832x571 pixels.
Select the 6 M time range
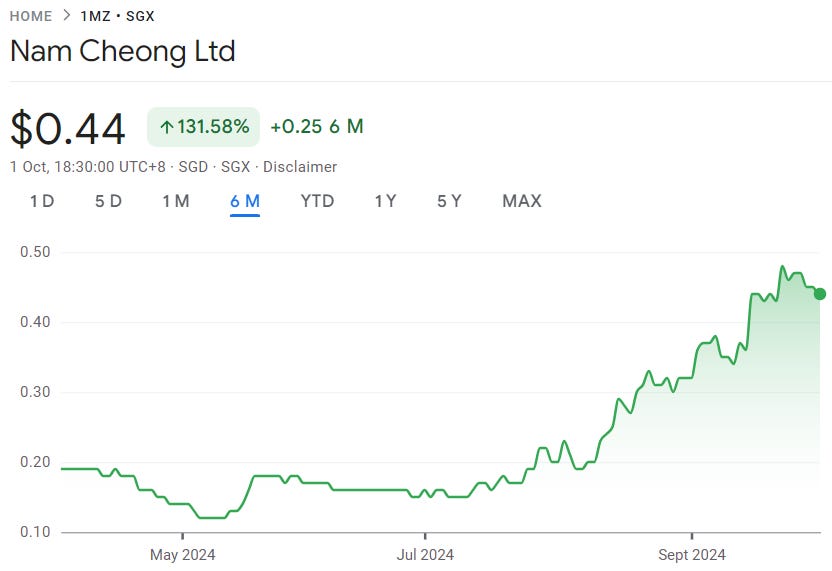pyautogui.click(x=245, y=201)
